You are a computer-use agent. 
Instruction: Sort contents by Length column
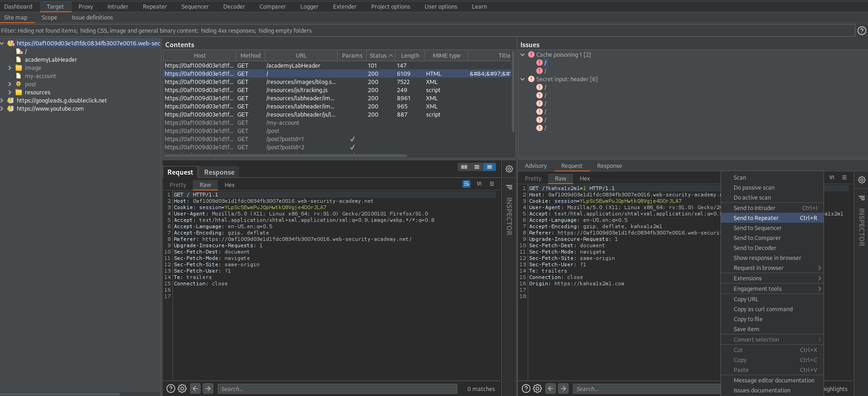point(410,55)
